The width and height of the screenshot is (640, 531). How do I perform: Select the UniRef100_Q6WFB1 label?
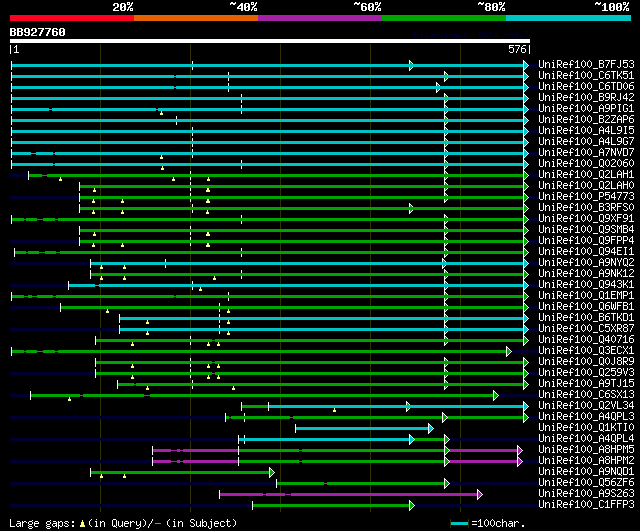tap(586, 307)
